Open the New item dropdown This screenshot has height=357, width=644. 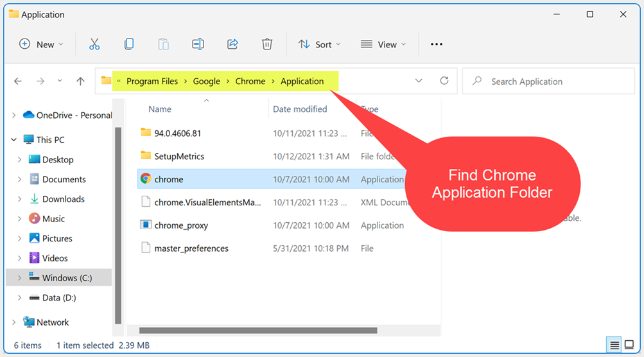point(41,44)
